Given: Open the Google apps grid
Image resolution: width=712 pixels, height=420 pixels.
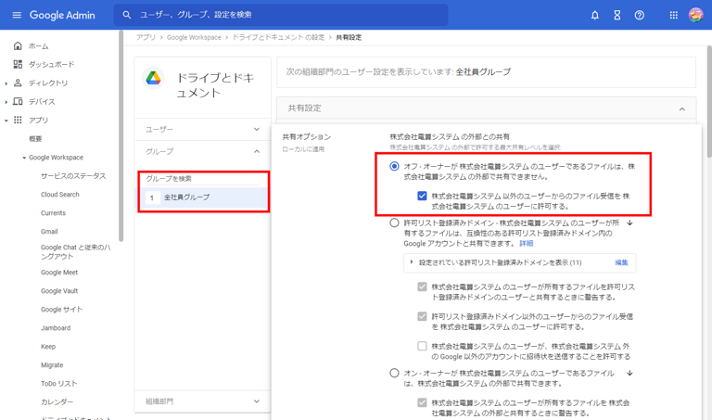Looking at the screenshot, I should click(x=673, y=15).
